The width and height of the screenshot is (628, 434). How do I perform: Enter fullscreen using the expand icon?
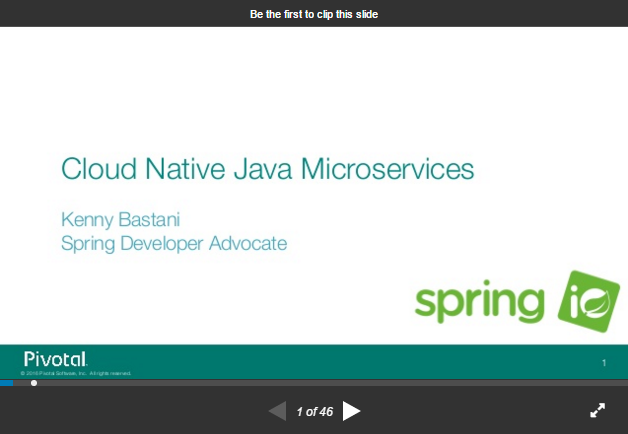597,410
